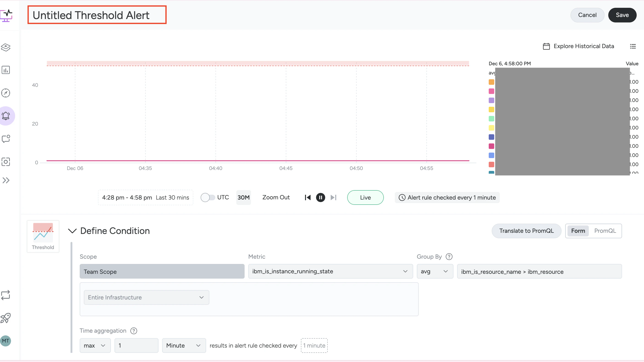The height and width of the screenshot is (362, 644).
Task: Open the Explore compass sidebar icon
Action: coord(6,93)
